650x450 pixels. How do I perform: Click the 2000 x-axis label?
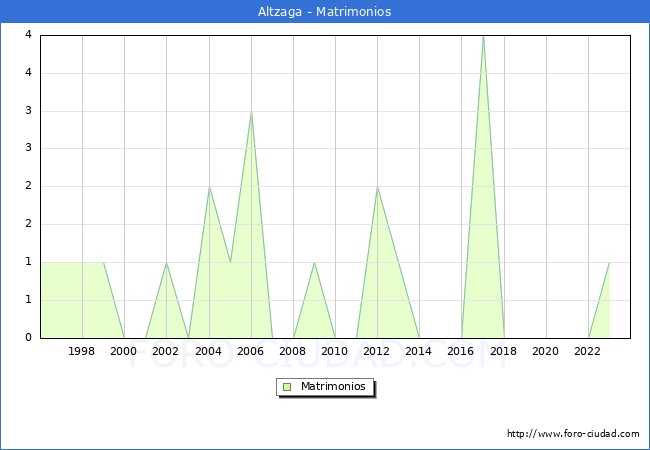(124, 351)
